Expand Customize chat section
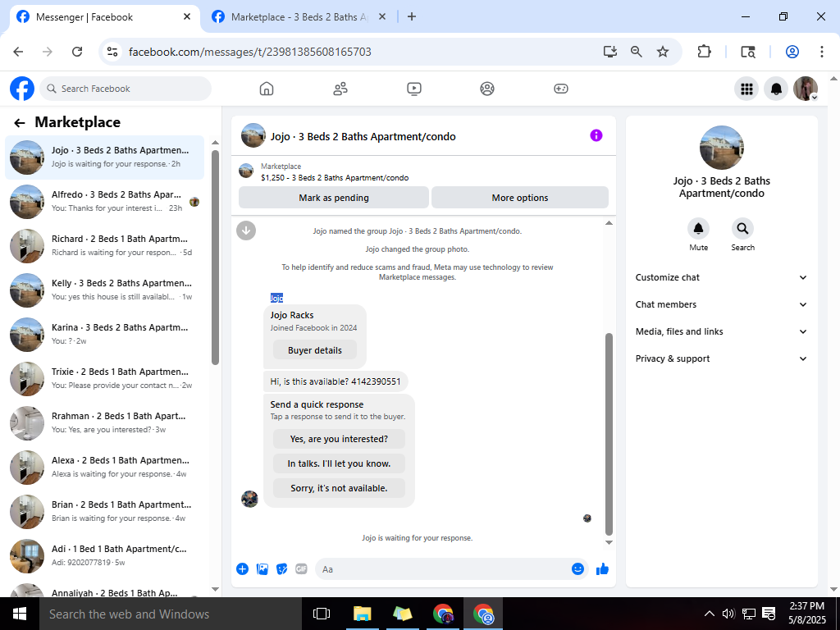 721,277
